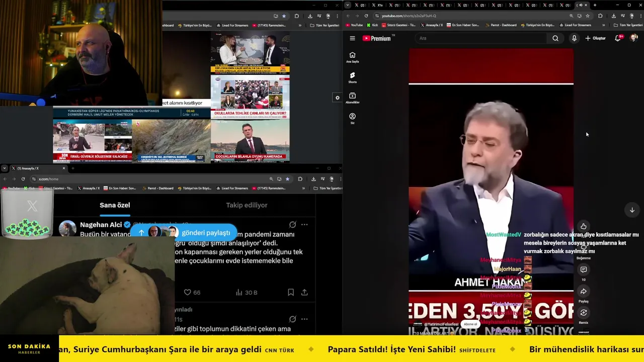Select the active audio-playing YouTube tab
This screenshot has height=362, width=644.
(x=581, y=5)
